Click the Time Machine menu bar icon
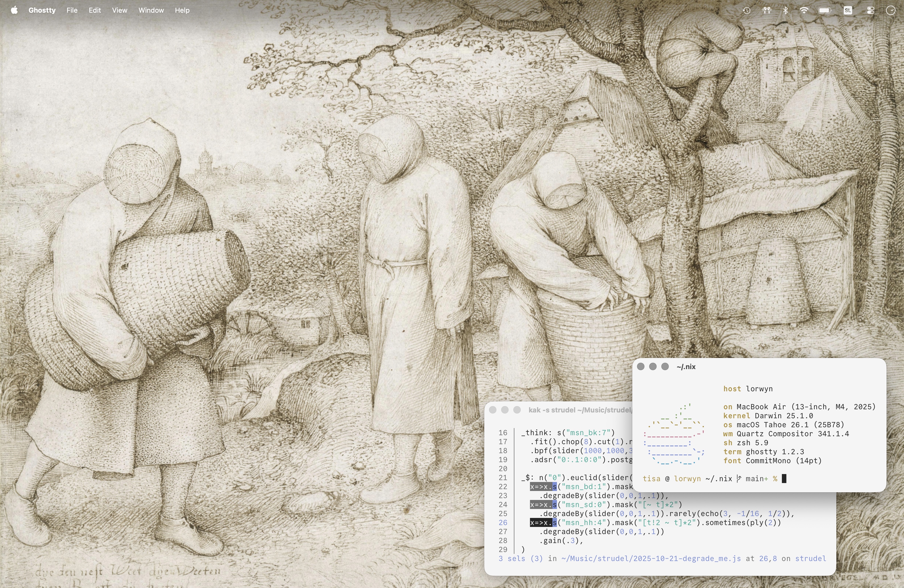This screenshot has height=588, width=904. (x=746, y=11)
